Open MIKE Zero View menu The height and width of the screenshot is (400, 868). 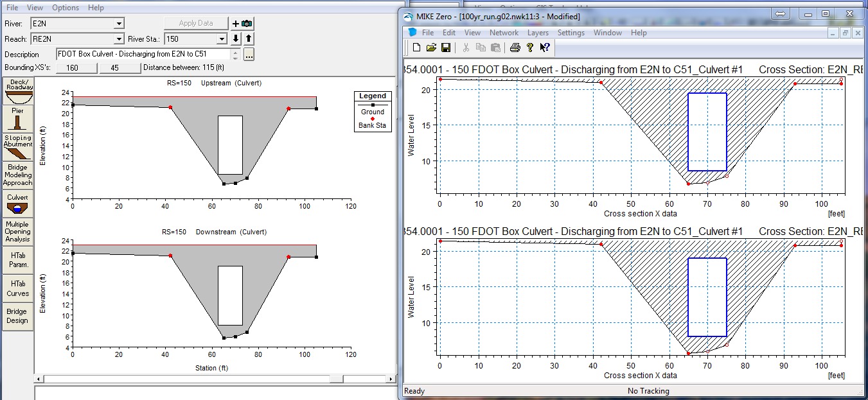click(x=472, y=33)
